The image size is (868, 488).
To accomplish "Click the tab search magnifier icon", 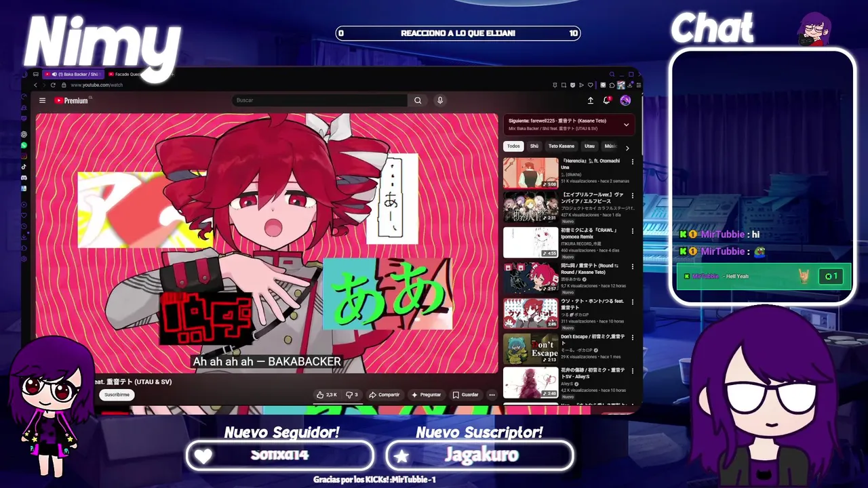I will coord(612,74).
